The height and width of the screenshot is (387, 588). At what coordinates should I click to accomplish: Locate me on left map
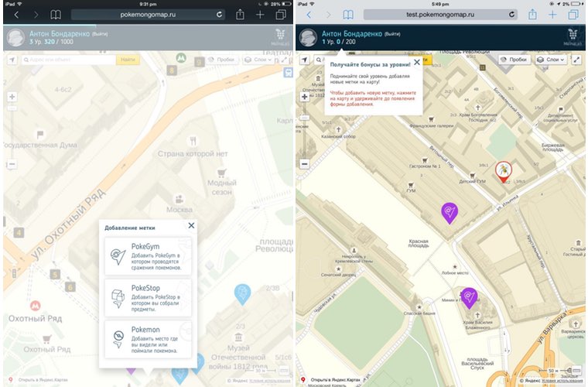point(12,60)
